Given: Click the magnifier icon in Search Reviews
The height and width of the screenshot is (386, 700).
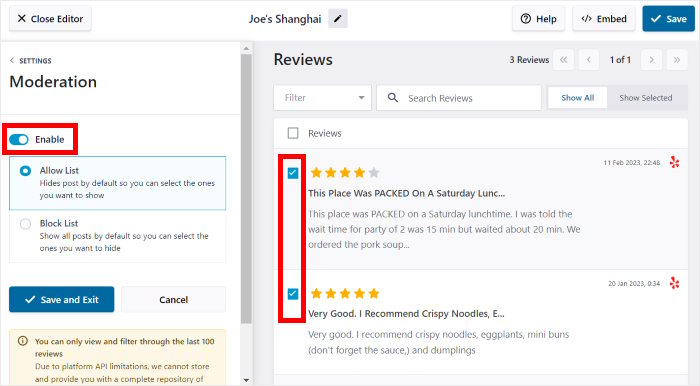Looking at the screenshot, I should pos(392,98).
